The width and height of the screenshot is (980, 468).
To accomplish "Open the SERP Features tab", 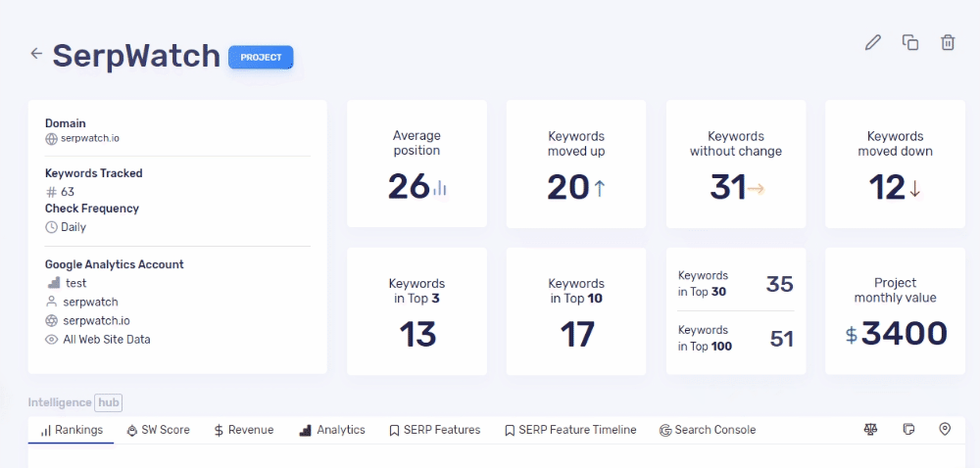I will (x=434, y=430).
